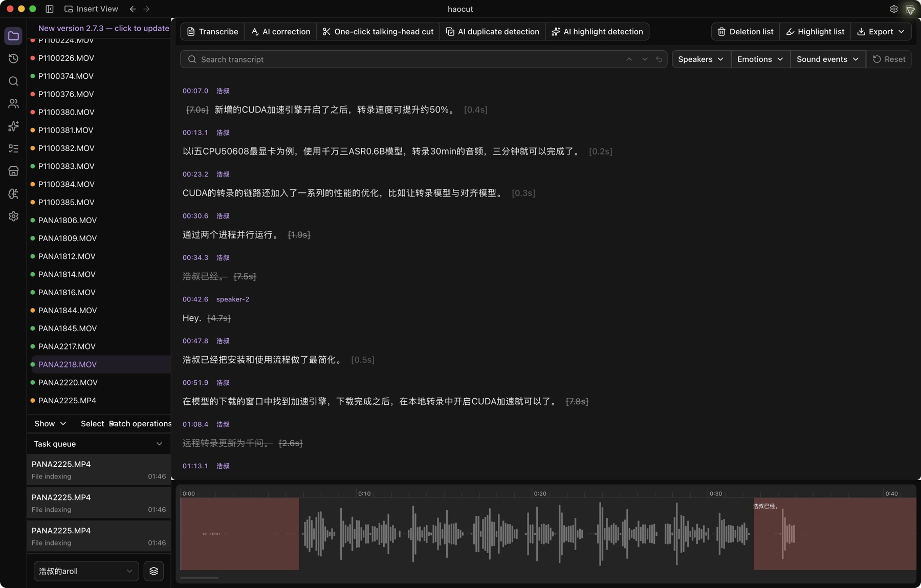
Task: Open the store sidebar icon
Action: click(13, 171)
